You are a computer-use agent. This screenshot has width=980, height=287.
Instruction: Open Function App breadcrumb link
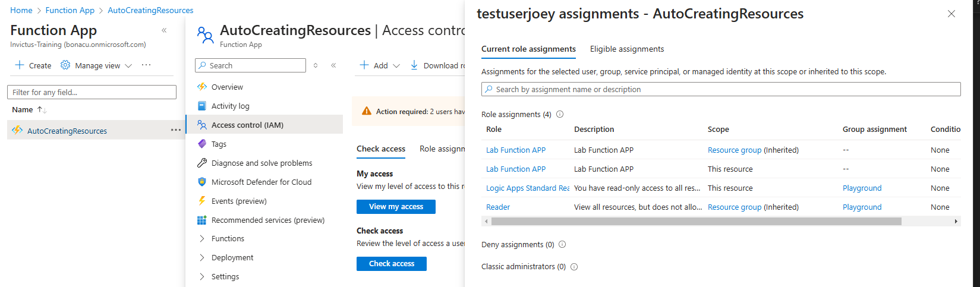[x=70, y=10]
